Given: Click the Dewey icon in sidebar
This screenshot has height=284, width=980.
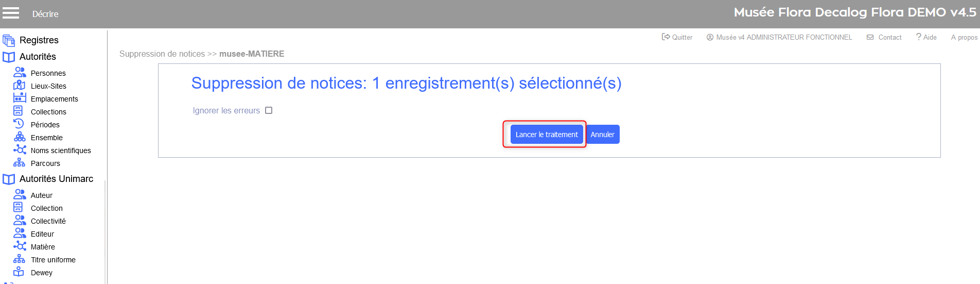Looking at the screenshot, I should [19, 272].
